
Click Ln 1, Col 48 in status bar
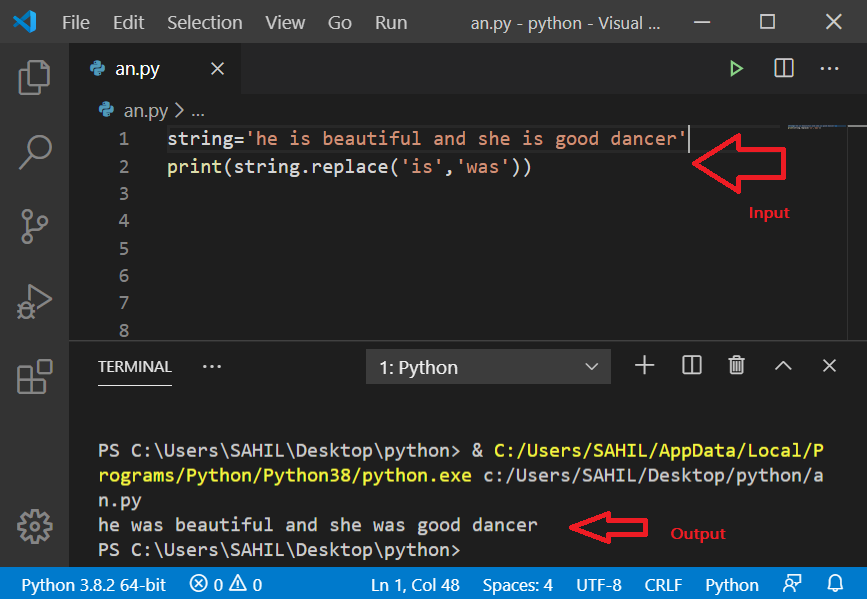(x=415, y=585)
